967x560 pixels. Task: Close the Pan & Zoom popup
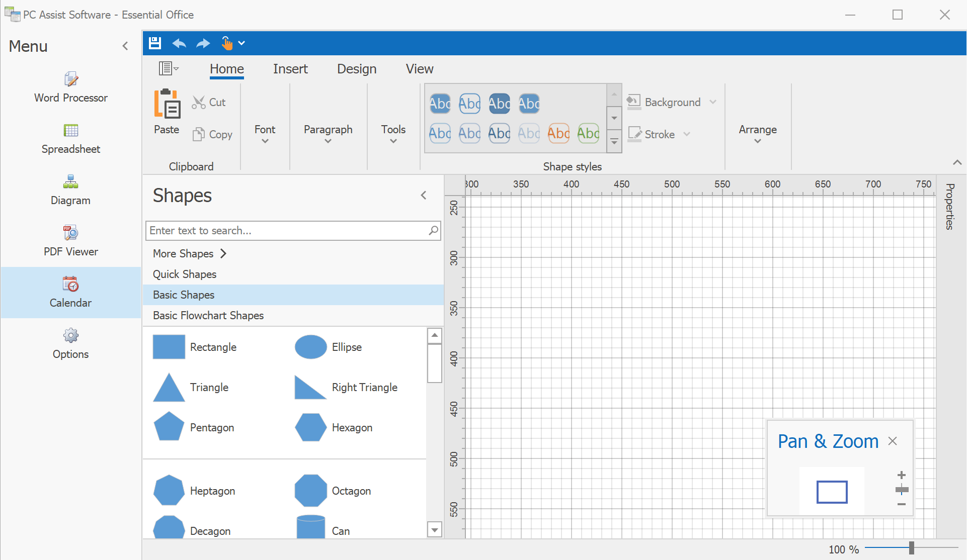tap(893, 441)
